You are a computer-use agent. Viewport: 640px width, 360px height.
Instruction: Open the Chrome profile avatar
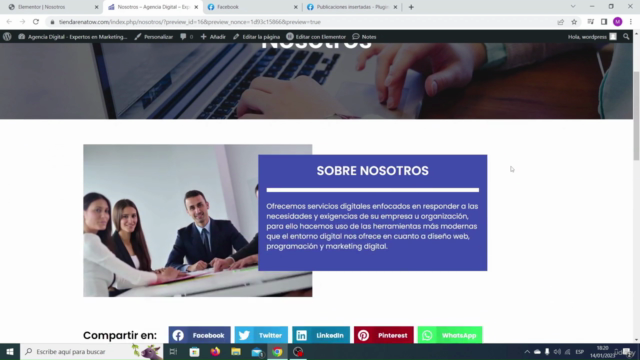coord(618,22)
